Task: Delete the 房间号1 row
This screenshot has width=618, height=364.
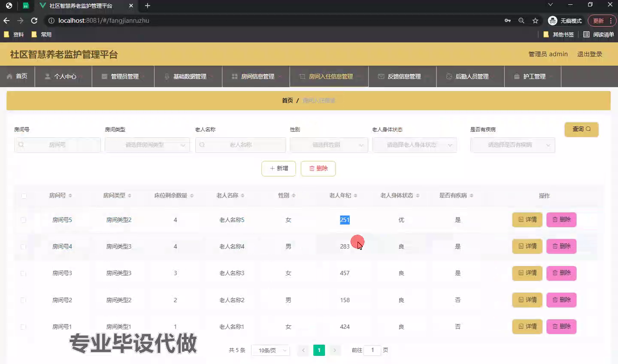Action: (561, 327)
